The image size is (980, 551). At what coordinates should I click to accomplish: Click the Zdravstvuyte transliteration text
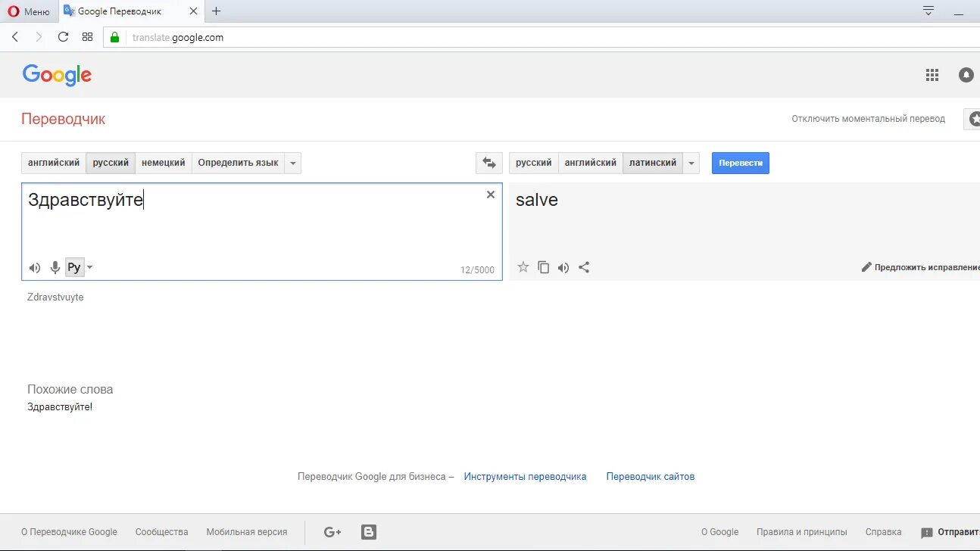point(55,297)
